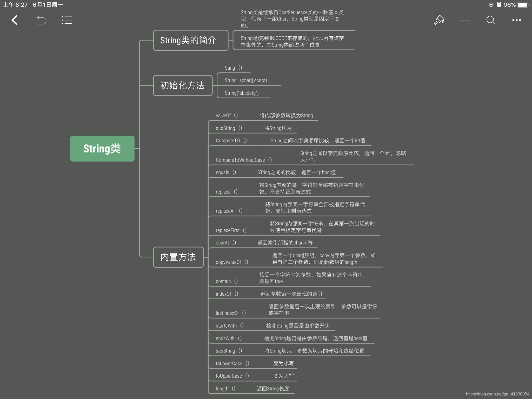Click the Wi-Fi icon in the status bar
Screen dimensions: 532x399
[490, 4]
